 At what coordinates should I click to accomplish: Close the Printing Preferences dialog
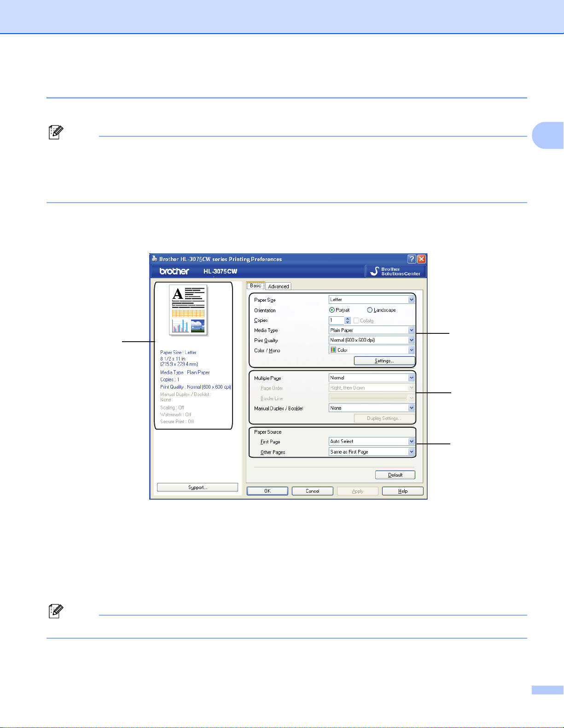pos(421,259)
